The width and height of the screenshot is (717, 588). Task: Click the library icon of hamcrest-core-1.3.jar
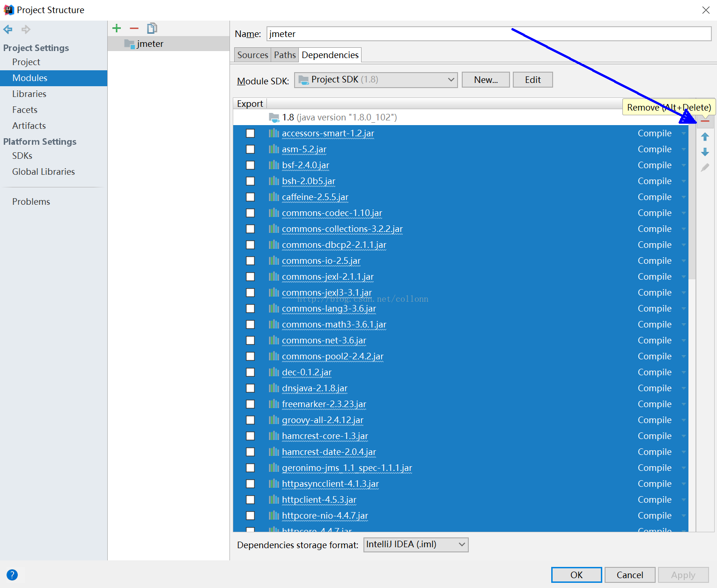point(274,436)
